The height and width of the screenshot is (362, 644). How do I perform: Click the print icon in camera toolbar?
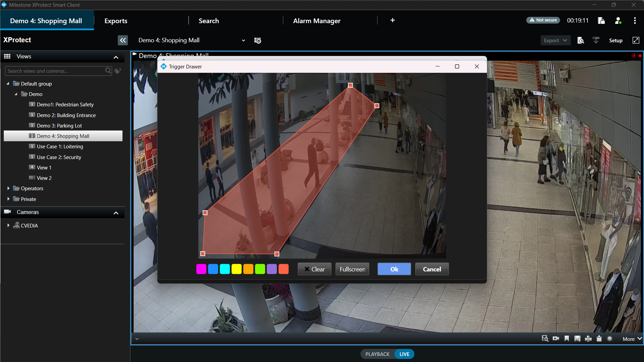[x=588, y=339]
